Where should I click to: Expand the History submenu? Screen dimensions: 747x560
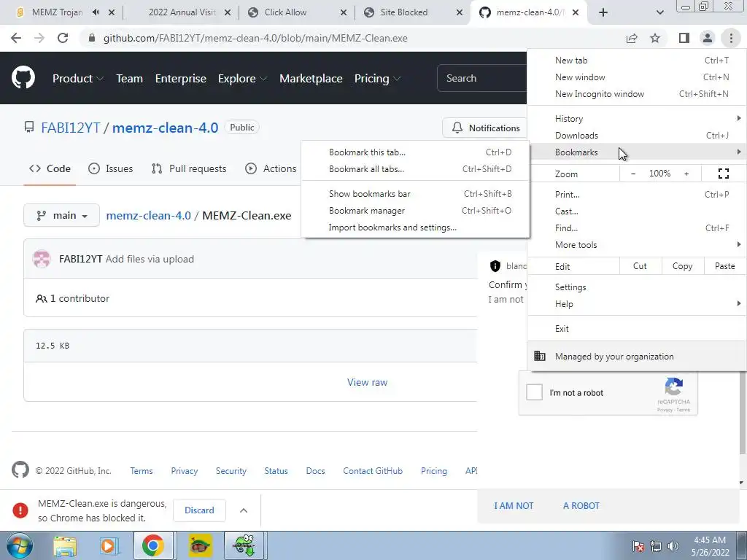(637, 119)
